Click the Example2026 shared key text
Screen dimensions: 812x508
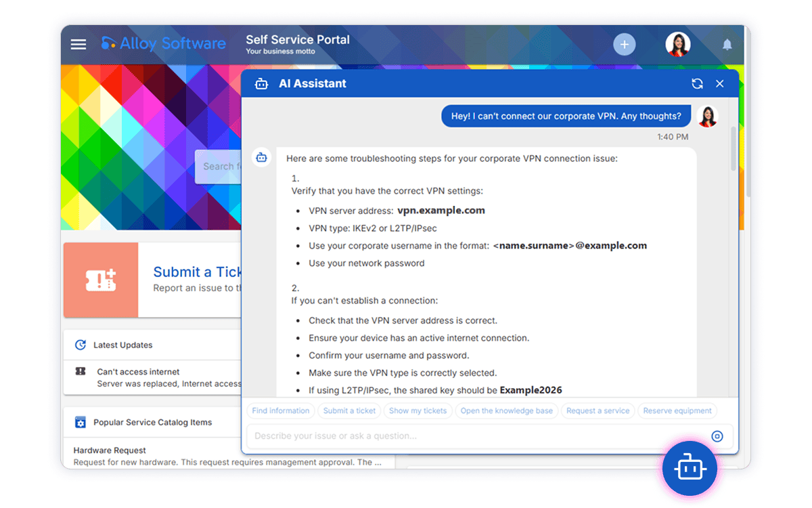click(x=531, y=390)
